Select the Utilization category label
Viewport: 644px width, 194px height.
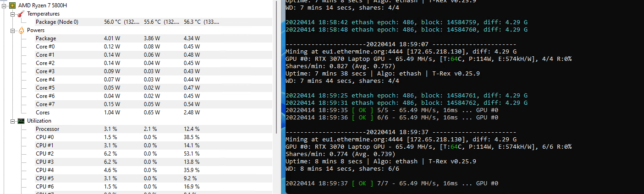tap(39, 121)
